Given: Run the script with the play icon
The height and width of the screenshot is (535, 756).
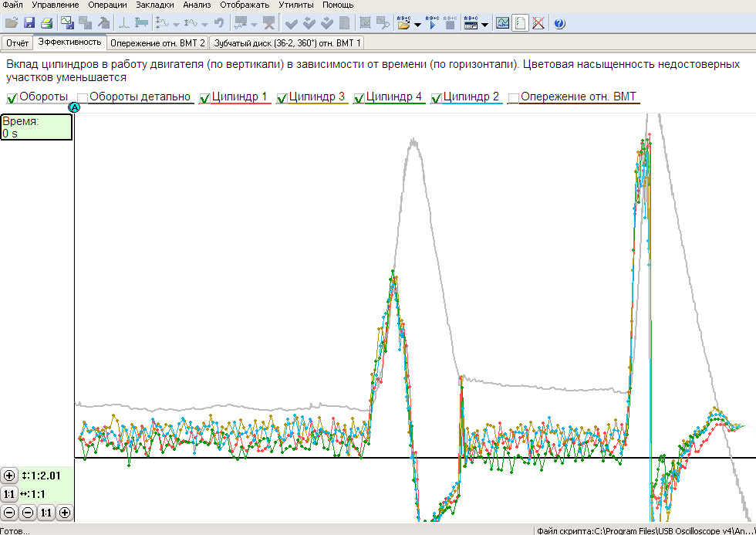Looking at the screenshot, I should point(432,23).
